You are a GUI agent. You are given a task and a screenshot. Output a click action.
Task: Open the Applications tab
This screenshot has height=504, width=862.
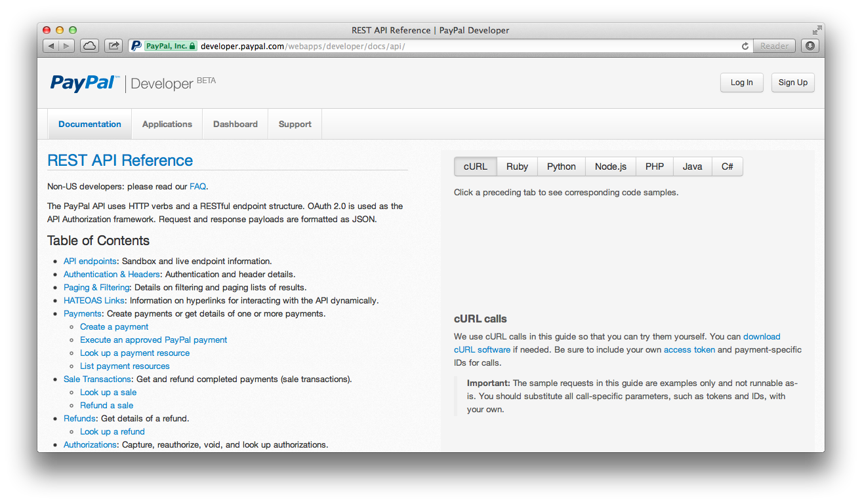click(x=167, y=124)
